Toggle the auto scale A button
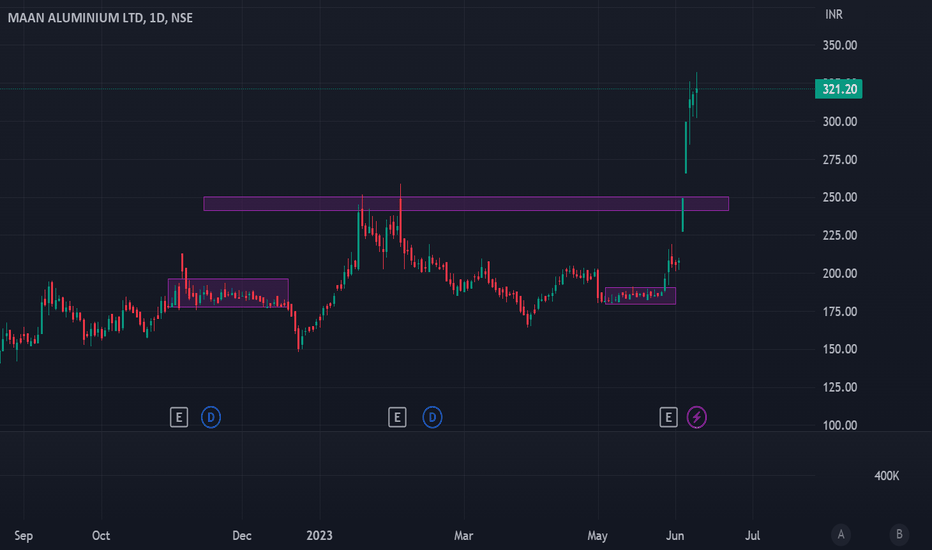Viewport: 932px width, 550px height. pyautogui.click(x=840, y=535)
